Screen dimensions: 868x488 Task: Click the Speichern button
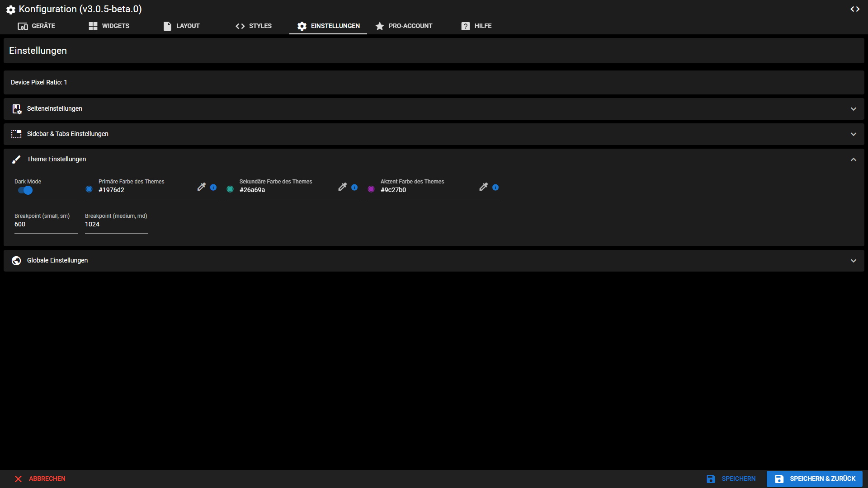(731, 479)
